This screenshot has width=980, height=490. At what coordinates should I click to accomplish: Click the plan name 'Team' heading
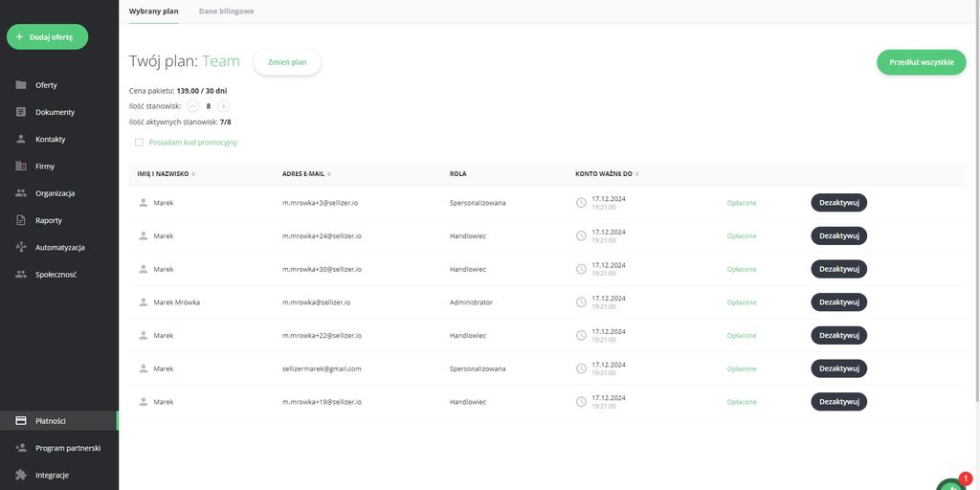pyautogui.click(x=221, y=61)
